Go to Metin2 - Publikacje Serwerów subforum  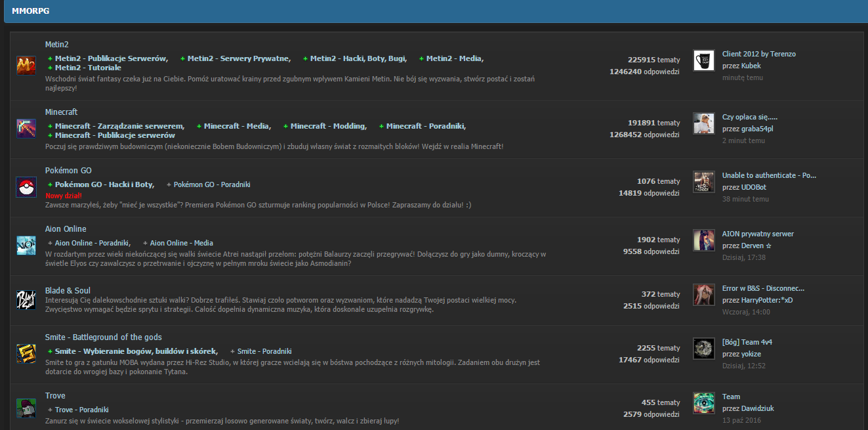click(x=112, y=58)
